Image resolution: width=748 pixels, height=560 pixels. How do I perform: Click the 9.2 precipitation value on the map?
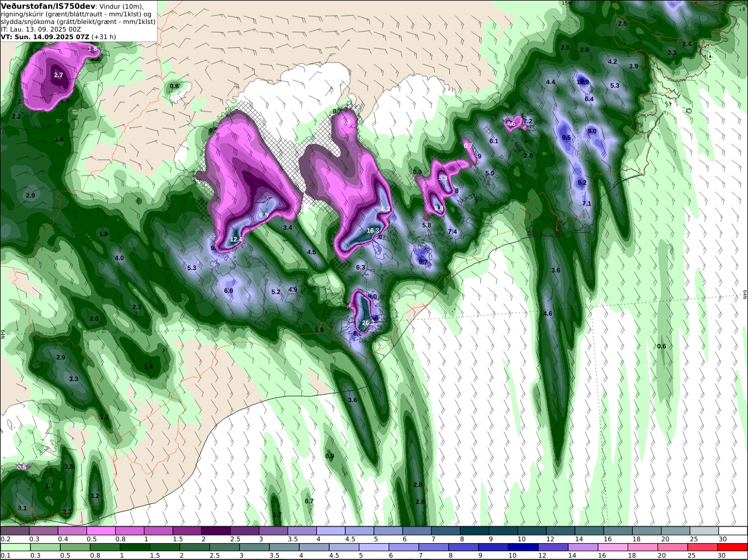(582, 183)
